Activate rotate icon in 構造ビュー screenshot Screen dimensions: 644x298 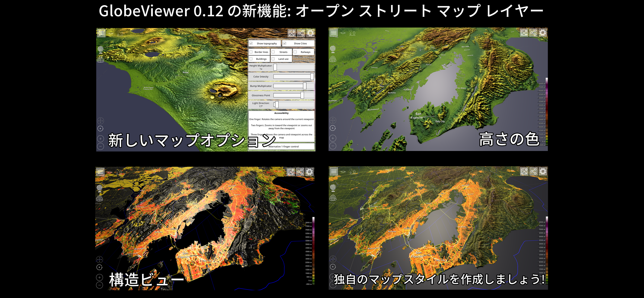pyautogui.click(x=99, y=267)
